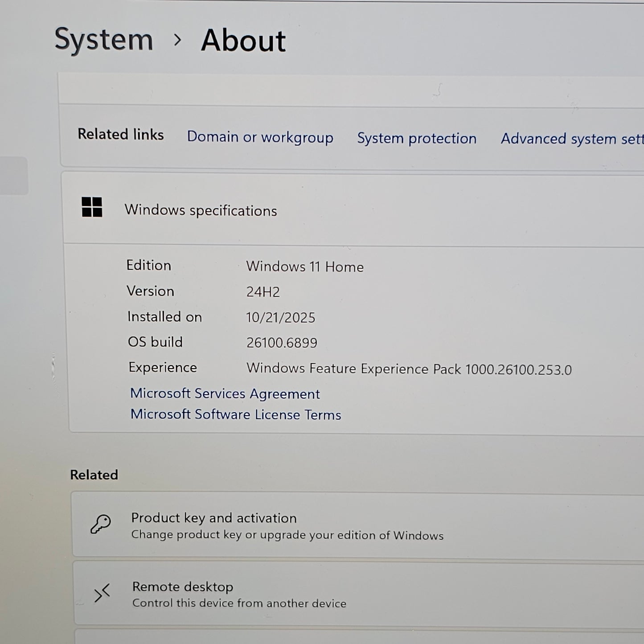Click the highlighted sidebar item at left edge
644x644 pixels.
click(x=13, y=176)
